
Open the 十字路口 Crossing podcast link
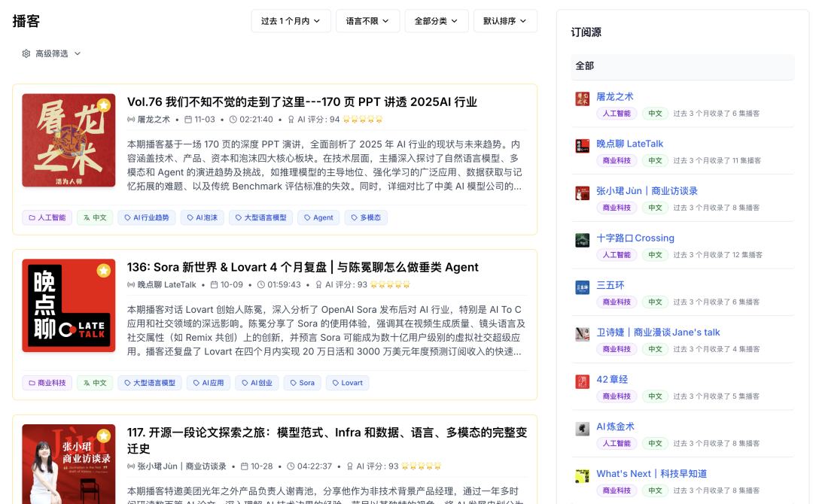pyautogui.click(x=635, y=238)
